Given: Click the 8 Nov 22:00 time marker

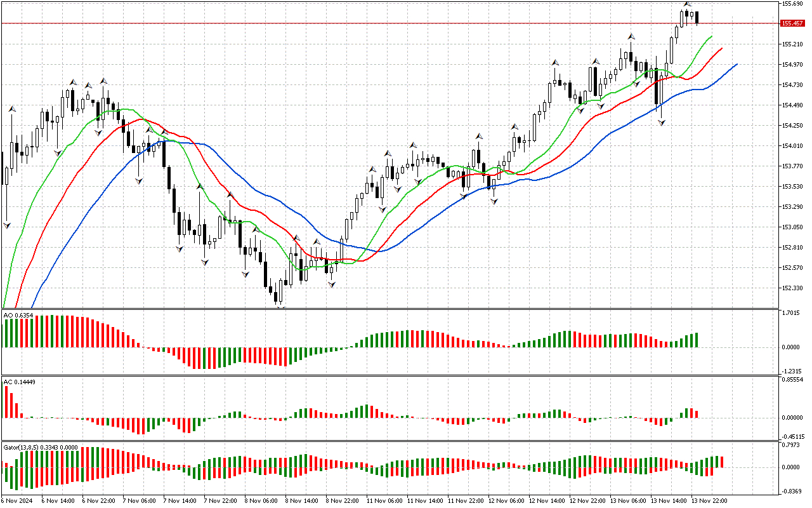Looking at the screenshot, I should (x=343, y=501).
